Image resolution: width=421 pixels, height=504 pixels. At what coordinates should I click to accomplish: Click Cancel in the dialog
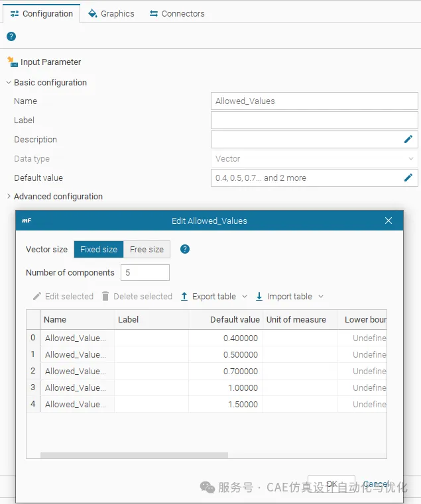[376, 483]
